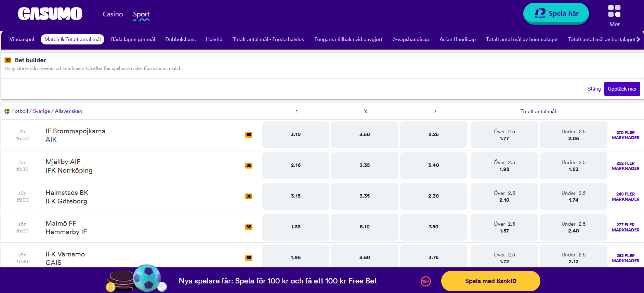Select IFK Göteborg win odds 2.30
This screenshot has height=293, width=644.
tap(434, 196)
